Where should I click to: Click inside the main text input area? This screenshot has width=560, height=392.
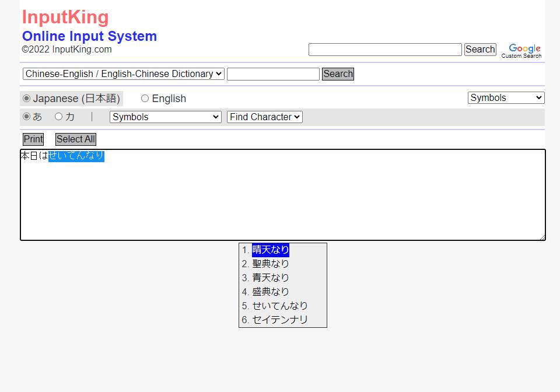(x=283, y=195)
